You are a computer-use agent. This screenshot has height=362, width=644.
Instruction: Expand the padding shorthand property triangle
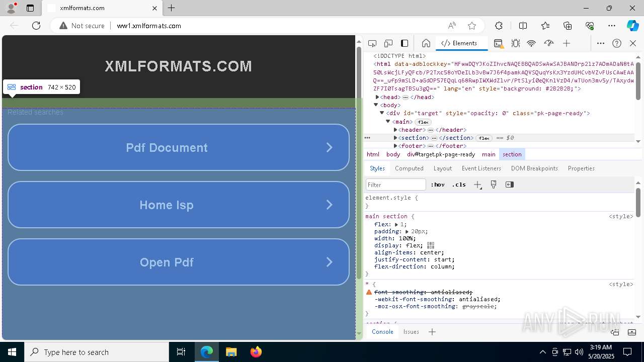click(x=407, y=231)
